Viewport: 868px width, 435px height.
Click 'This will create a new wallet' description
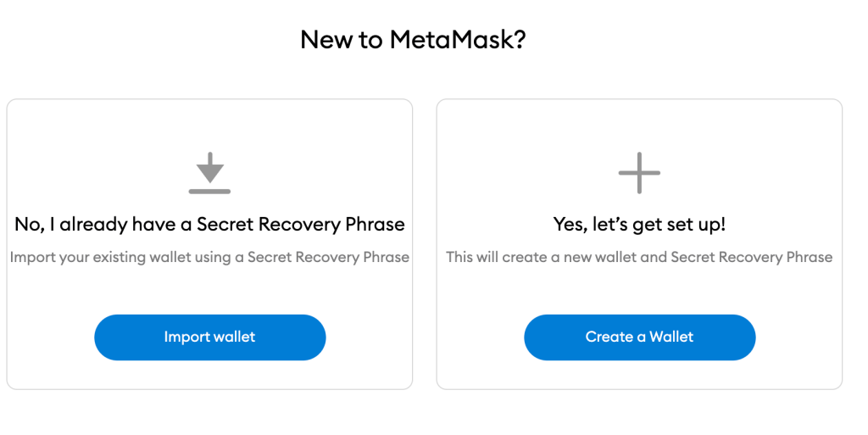pyautogui.click(x=639, y=257)
